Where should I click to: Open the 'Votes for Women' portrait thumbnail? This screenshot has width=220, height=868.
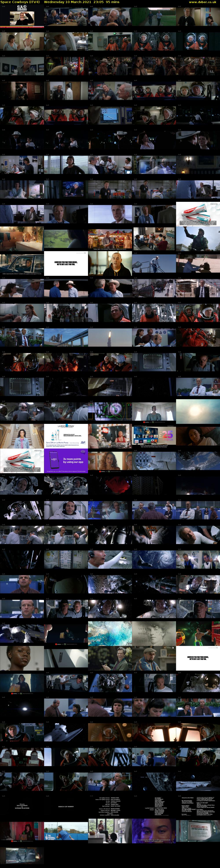pyautogui.click(x=154, y=633)
